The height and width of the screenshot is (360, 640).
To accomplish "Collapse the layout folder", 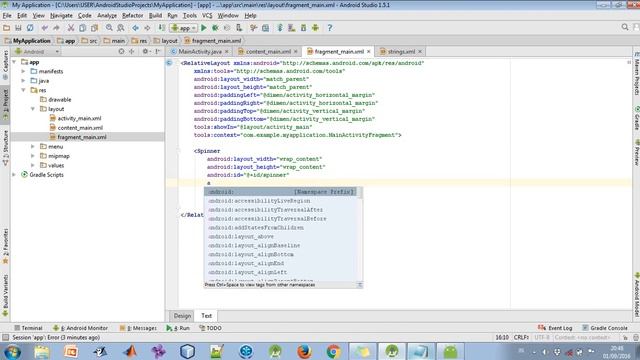I will (x=33, y=109).
